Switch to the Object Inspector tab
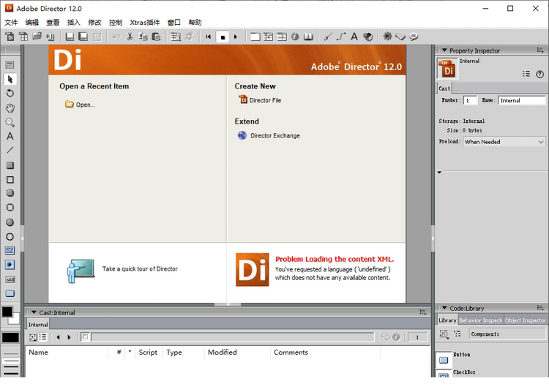 525,320
